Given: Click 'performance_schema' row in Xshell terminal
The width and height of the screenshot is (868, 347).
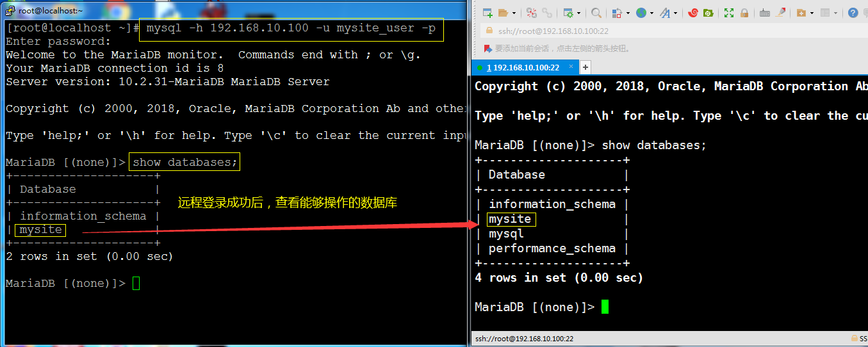Looking at the screenshot, I should pyautogui.click(x=552, y=248).
